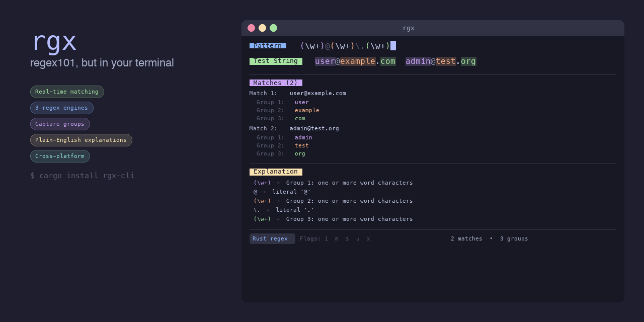Click the Capture groups badge

tap(60, 124)
